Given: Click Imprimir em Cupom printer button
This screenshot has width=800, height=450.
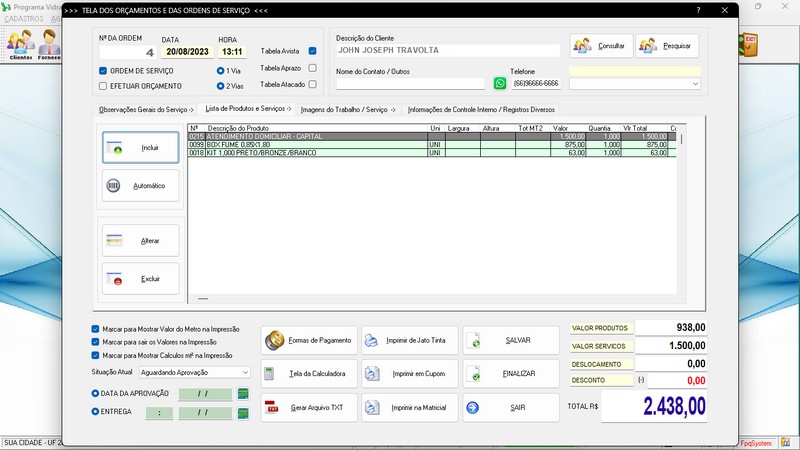Looking at the screenshot, I should point(410,374).
